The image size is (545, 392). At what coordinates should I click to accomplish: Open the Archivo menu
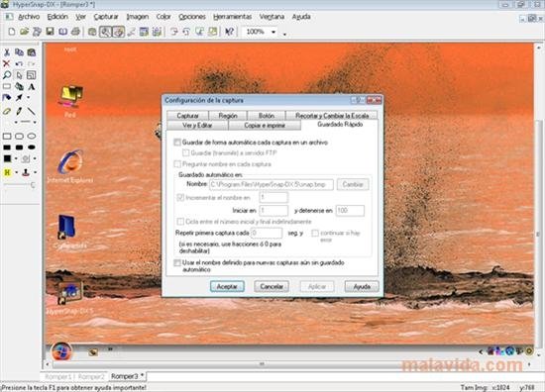pyautogui.click(x=29, y=17)
